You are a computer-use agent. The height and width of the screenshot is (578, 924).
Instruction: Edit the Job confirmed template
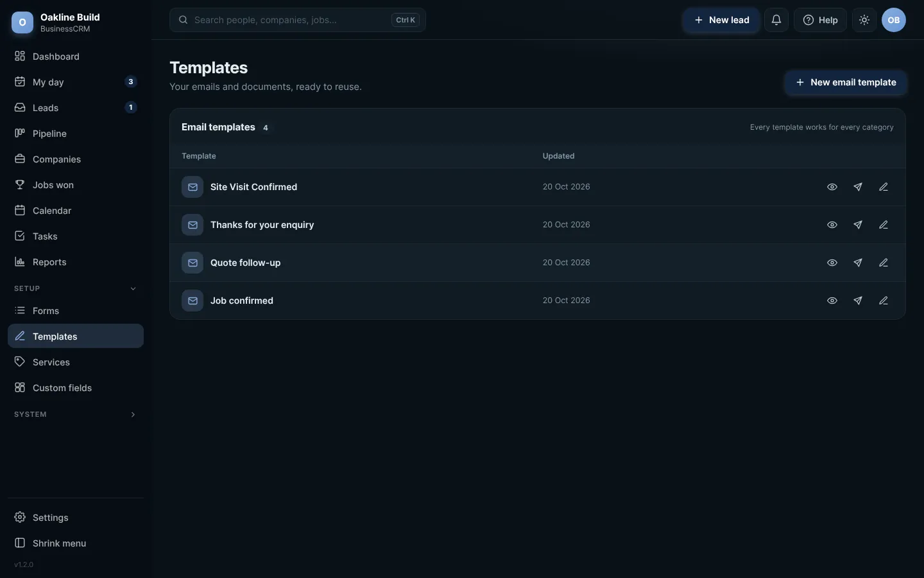click(884, 301)
